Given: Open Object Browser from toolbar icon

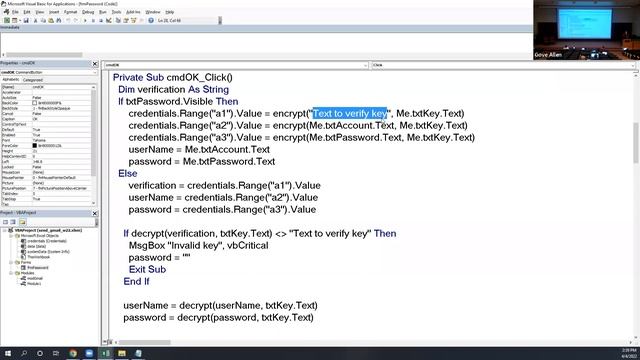Looking at the screenshot, I should [x=133, y=20].
